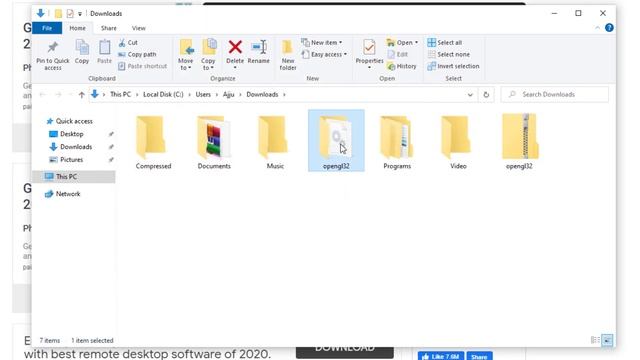Select This PC in navigation pane
This screenshot has height=360, width=640.
click(x=73, y=177)
